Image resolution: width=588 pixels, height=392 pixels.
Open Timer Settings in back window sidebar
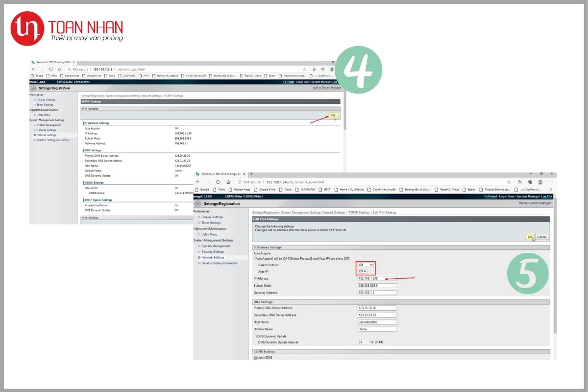pyautogui.click(x=45, y=104)
